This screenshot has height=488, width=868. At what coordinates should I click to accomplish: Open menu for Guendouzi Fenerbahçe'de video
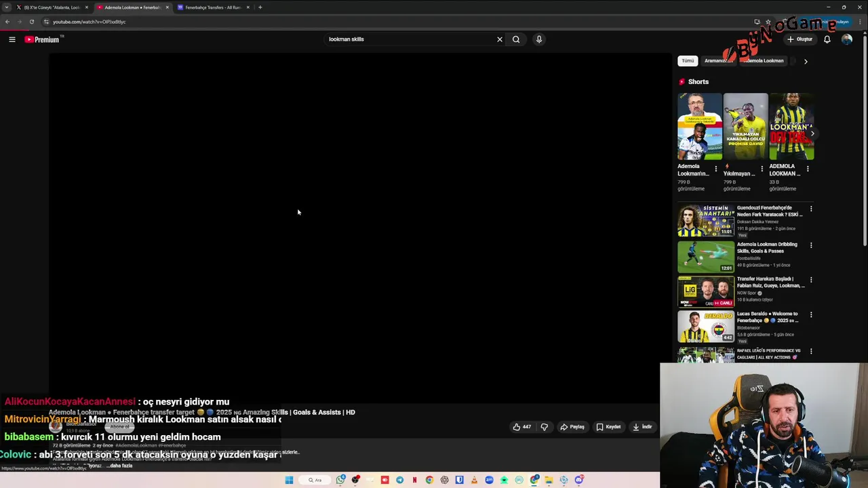811,209
